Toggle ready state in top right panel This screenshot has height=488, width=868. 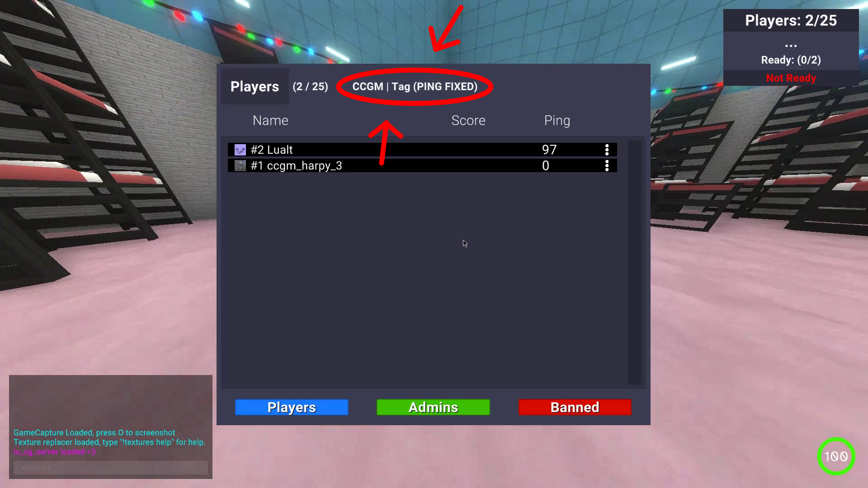[791, 77]
